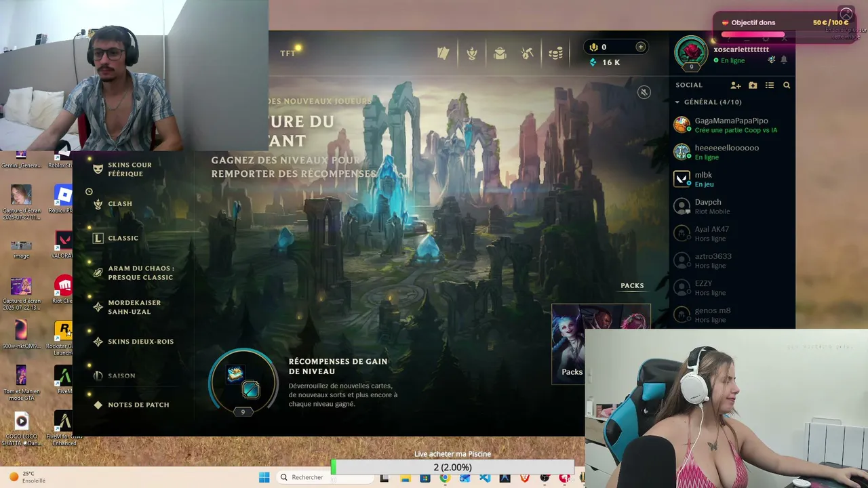Open Visual Studio Code from the taskbar
The image size is (868, 488).
[x=485, y=478]
